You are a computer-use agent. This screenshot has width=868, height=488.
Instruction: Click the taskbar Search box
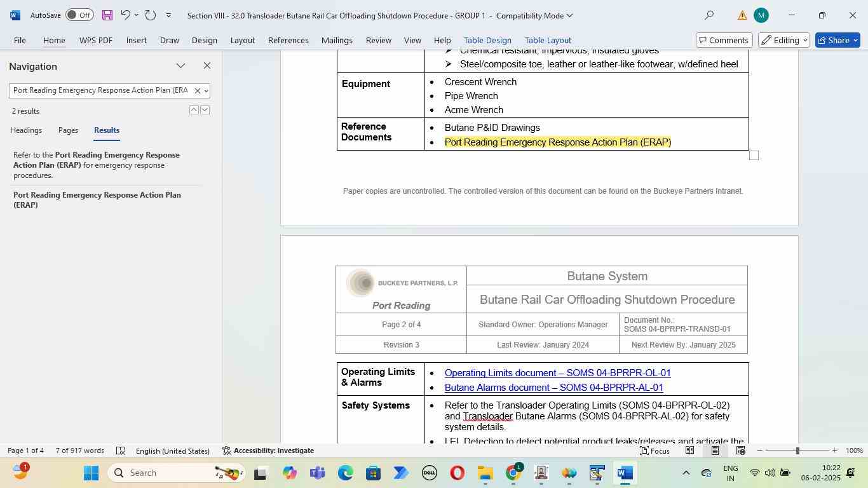[x=175, y=473]
